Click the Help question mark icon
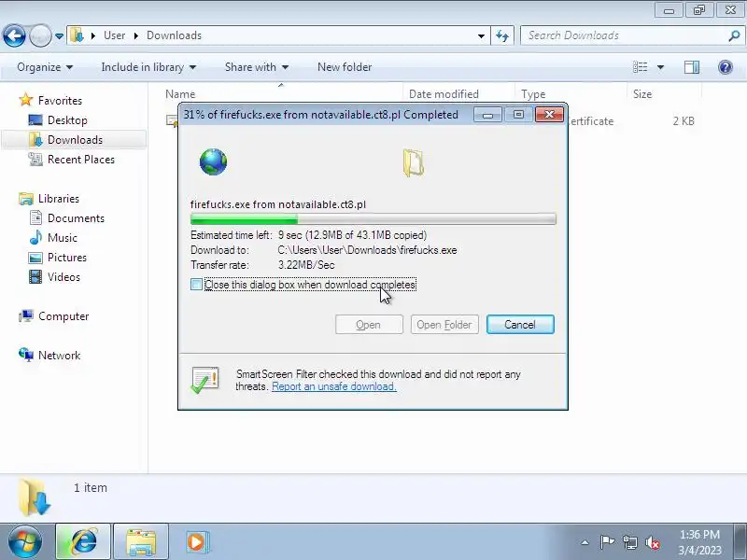 tap(726, 67)
